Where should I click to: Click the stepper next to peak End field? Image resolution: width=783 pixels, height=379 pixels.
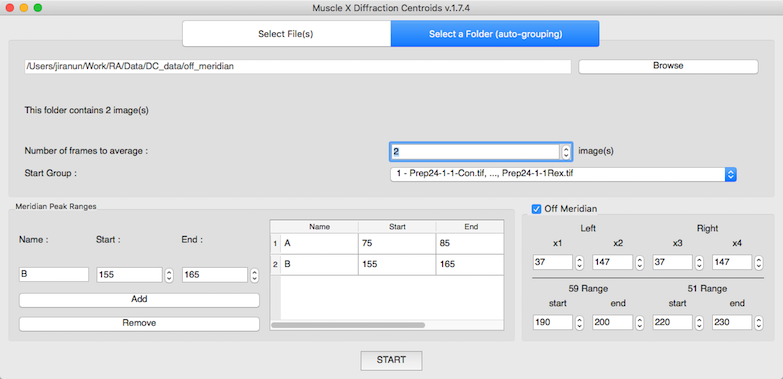coord(255,275)
